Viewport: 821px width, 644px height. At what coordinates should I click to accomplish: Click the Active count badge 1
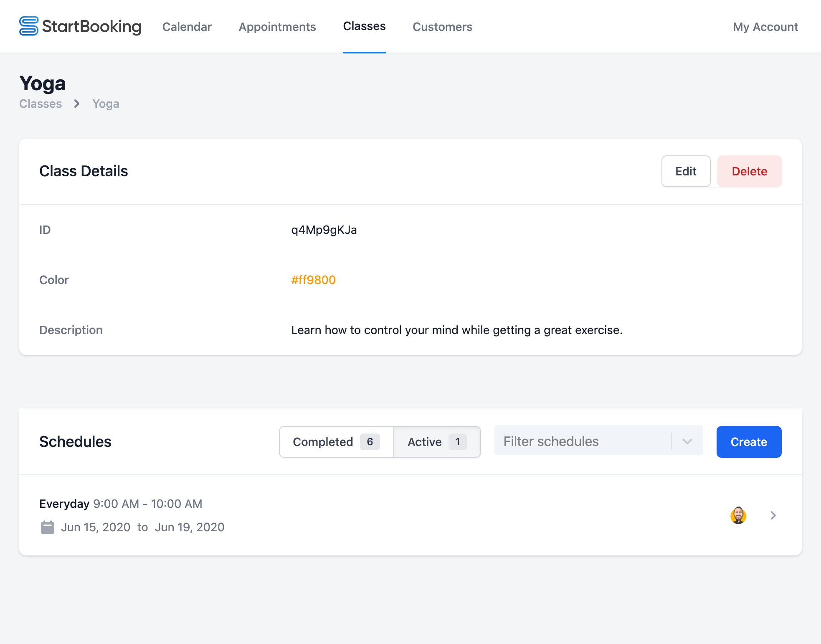tap(458, 442)
